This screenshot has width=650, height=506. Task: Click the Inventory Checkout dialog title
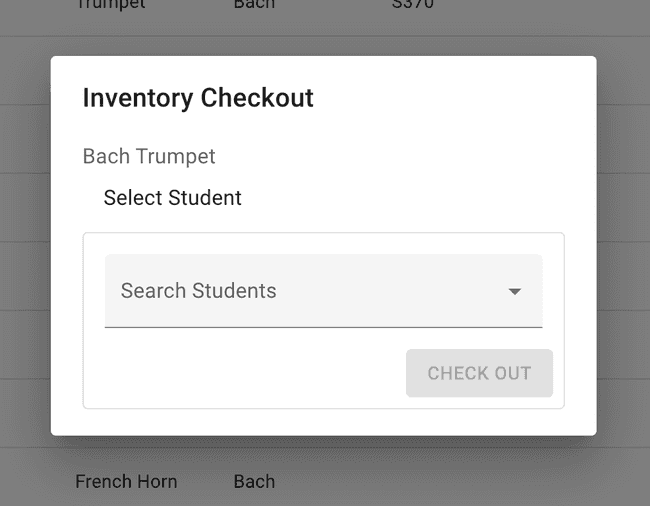pyautogui.click(x=198, y=98)
